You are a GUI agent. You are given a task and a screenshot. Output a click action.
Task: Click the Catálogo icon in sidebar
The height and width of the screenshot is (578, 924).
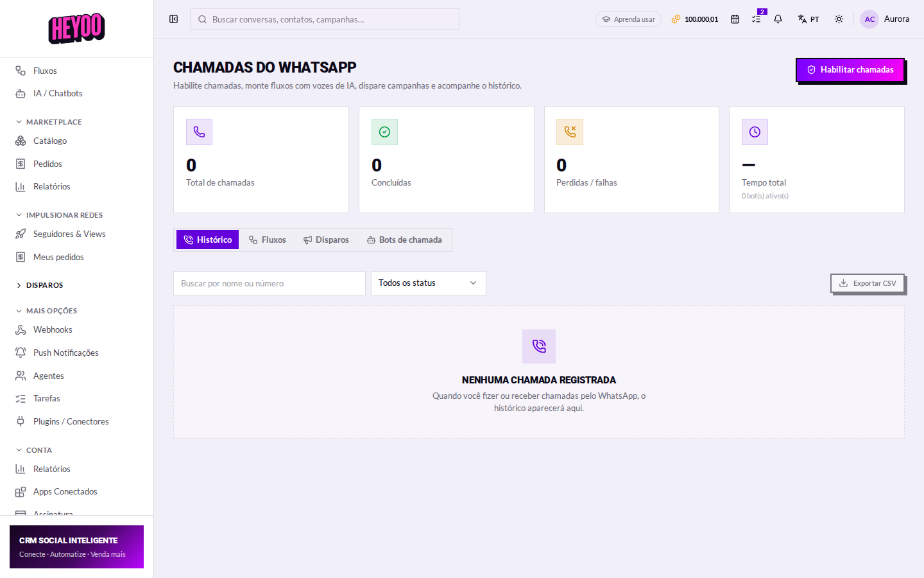(21, 141)
